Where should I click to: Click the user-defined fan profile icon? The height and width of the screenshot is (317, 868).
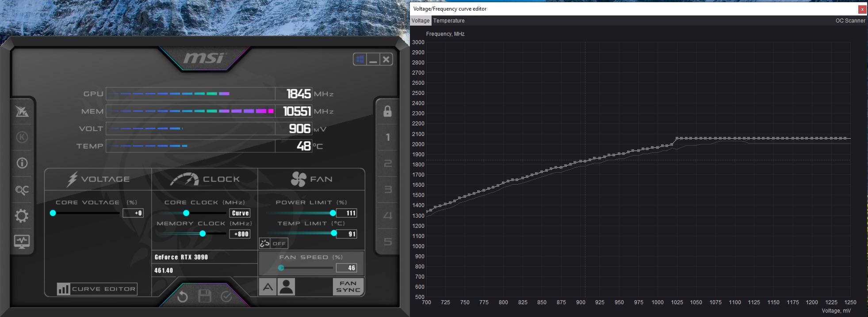pos(286,287)
